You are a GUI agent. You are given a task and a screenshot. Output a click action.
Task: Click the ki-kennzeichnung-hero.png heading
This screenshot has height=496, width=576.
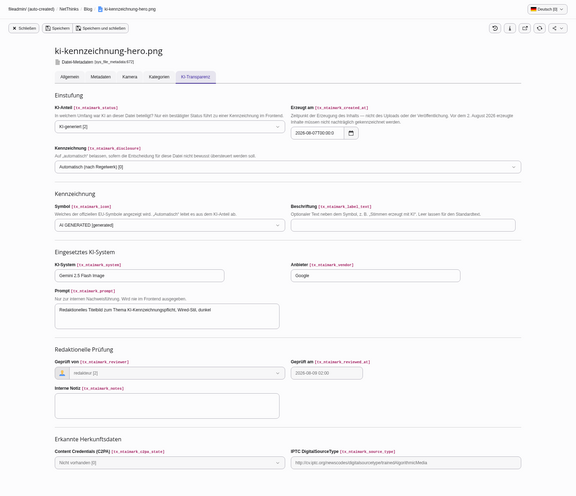pos(109,51)
